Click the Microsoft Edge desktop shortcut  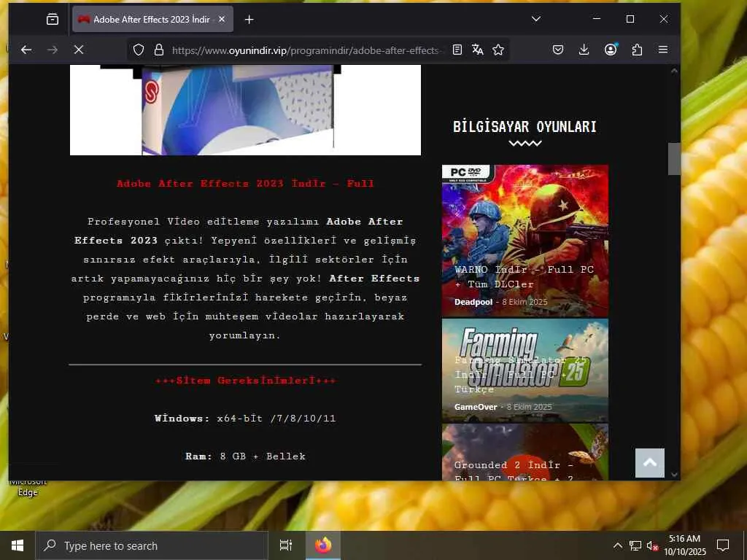coord(27,488)
